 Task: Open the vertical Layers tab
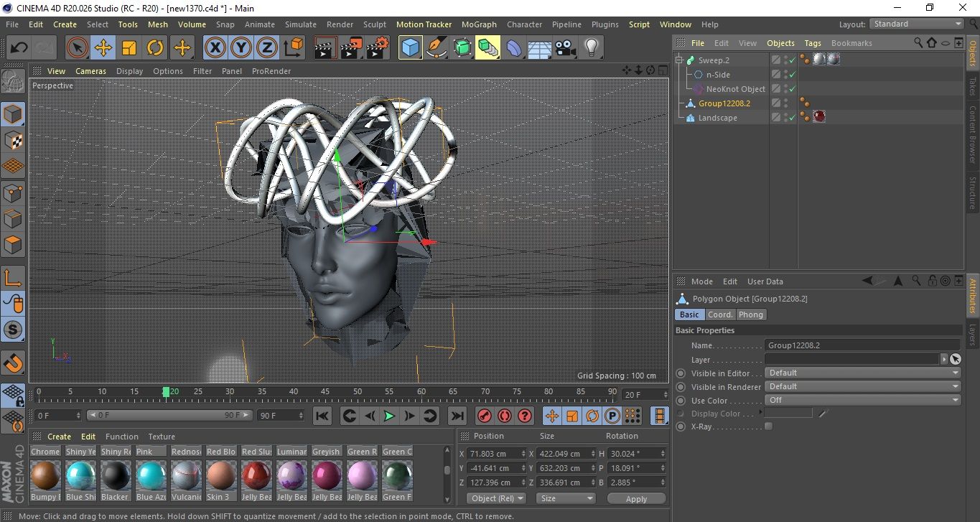point(972,335)
